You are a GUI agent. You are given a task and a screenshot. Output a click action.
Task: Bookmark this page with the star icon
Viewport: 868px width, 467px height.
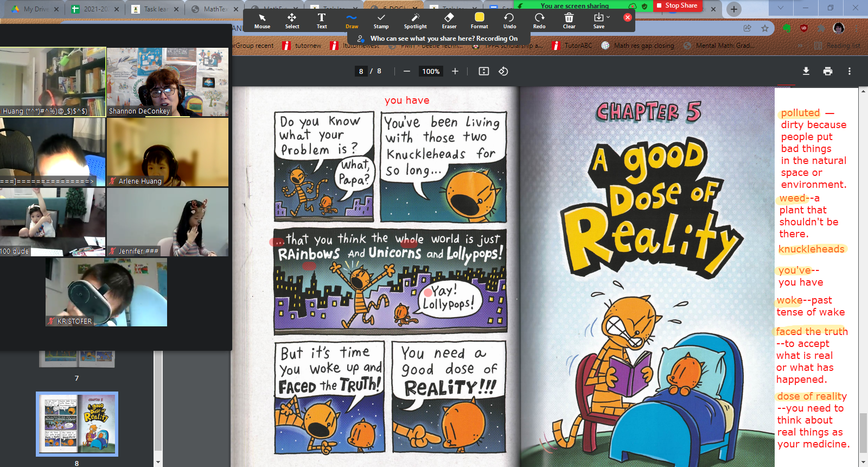pyautogui.click(x=765, y=28)
